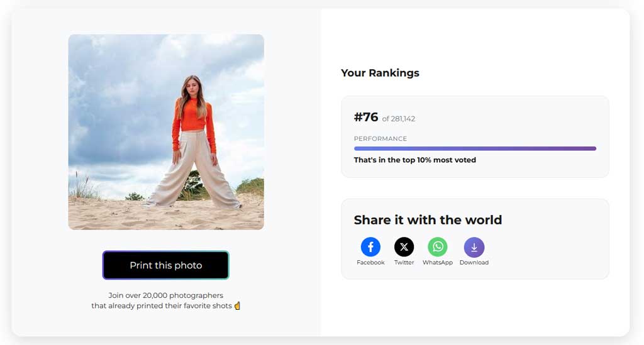Image resolution: width=644 pixels, height=345 pixels.
Task: Click the pointing hand emoji
Action: pyautogui.click(x=237, y=305)
